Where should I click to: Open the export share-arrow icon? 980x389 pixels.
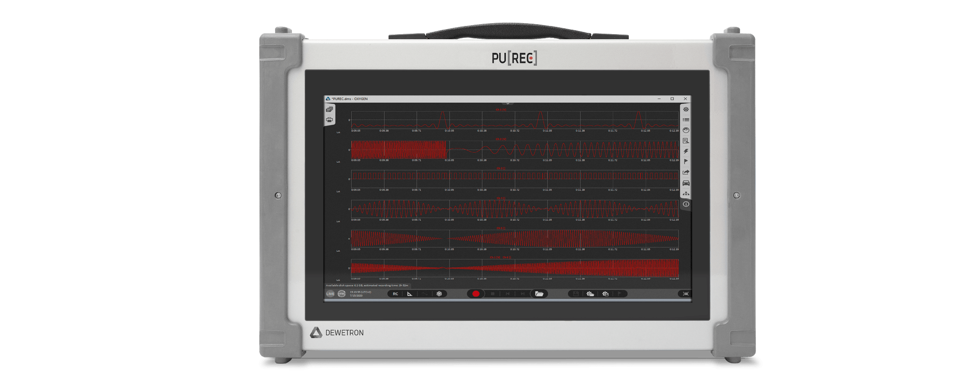click(x=686, y=172)
